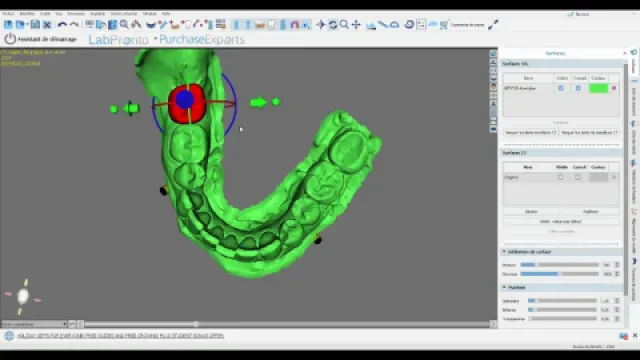Click the Ajouter button in Surfaces CT
Screen dimensions: 640x360
[531, 211]
